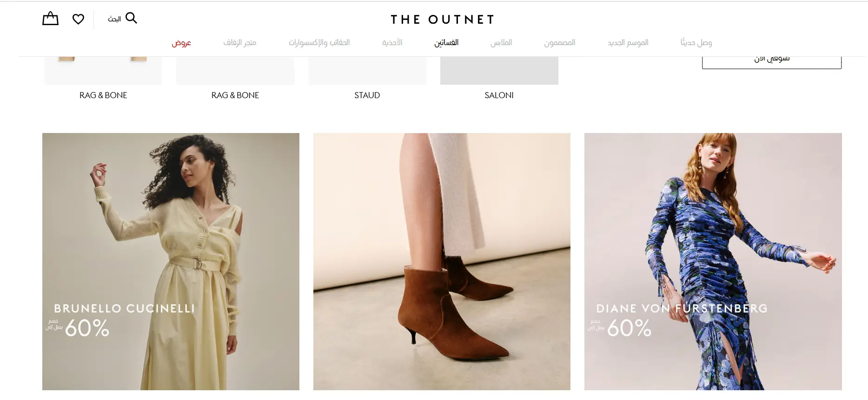This screenshot has height=400, width=868.
Task: Select the الفساتين dresses menu
Action: (x=446, y=43)
